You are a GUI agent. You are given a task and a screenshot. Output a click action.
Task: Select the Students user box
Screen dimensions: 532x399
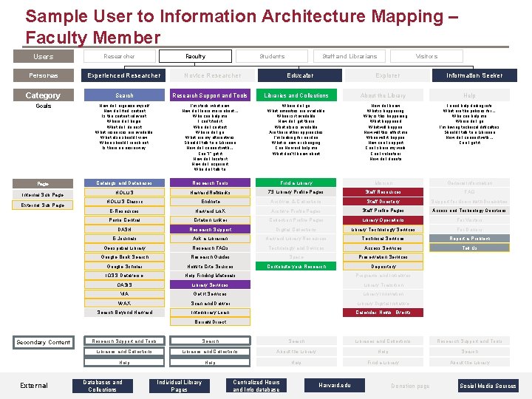tap(272, 56)
